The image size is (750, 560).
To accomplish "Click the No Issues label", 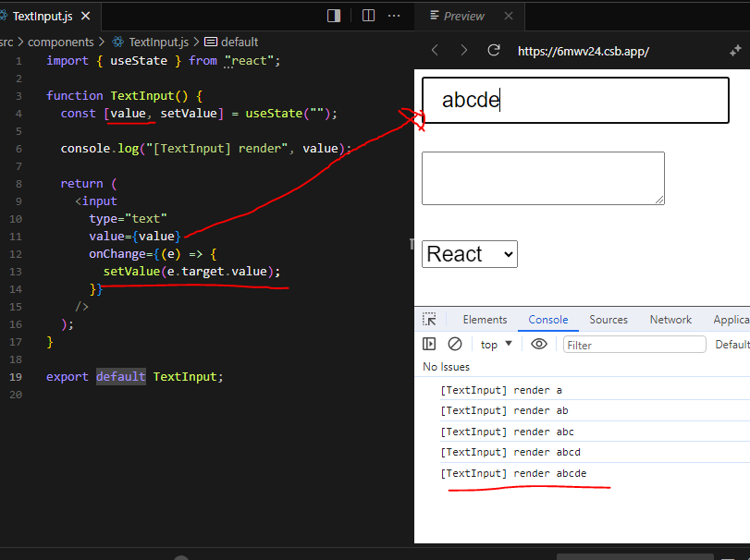I will pos(446,367).
